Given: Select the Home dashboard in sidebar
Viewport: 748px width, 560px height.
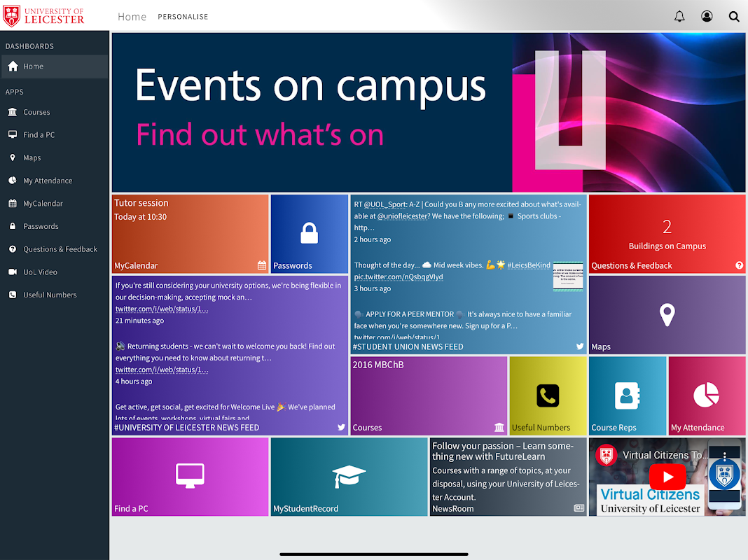Looking at the screenshot, I should [x=55, y=66].
